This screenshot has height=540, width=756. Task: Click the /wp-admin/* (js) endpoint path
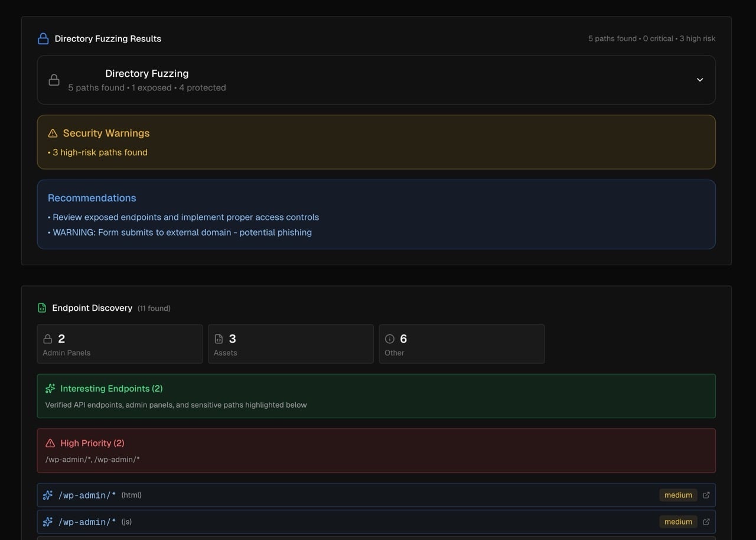87,522
